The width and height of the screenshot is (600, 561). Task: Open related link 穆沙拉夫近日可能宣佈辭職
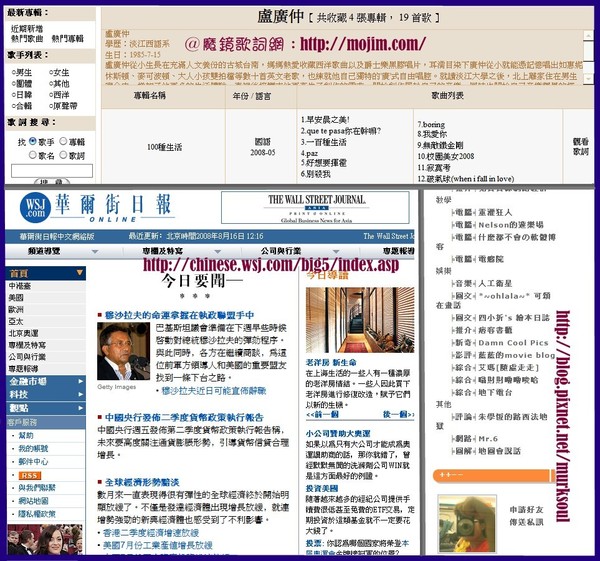click(214, 391)
